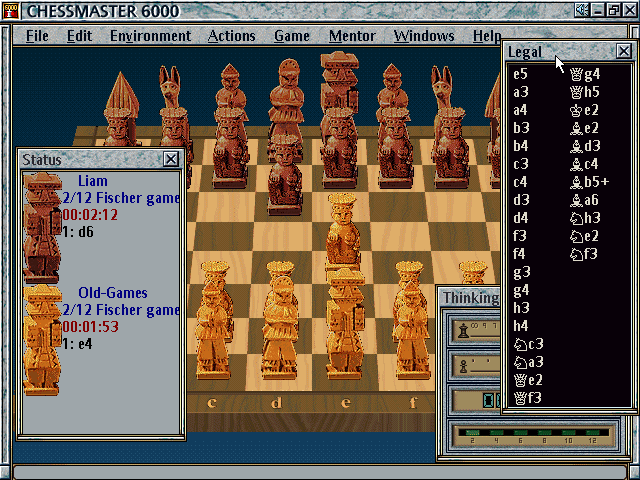Open the Help menu
The width and height of the screenshot is (640, 480).
point(487,36)
